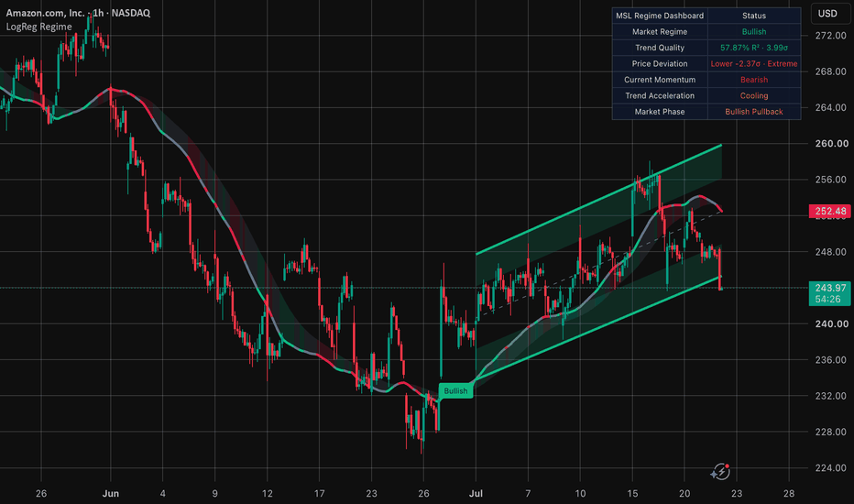The width and height of the screenshot is (854, 504).
Task: Click the MSL Regime Dashboard header
Action: coord(660,16)
